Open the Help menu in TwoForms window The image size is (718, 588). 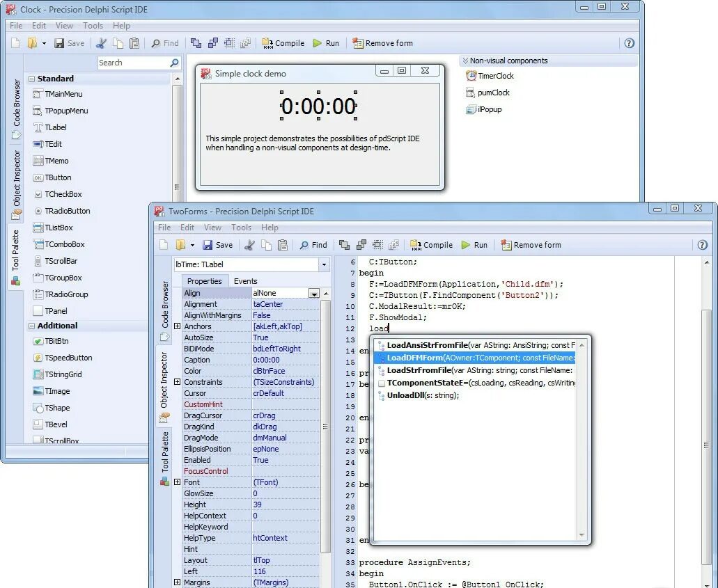pos(270,228)
